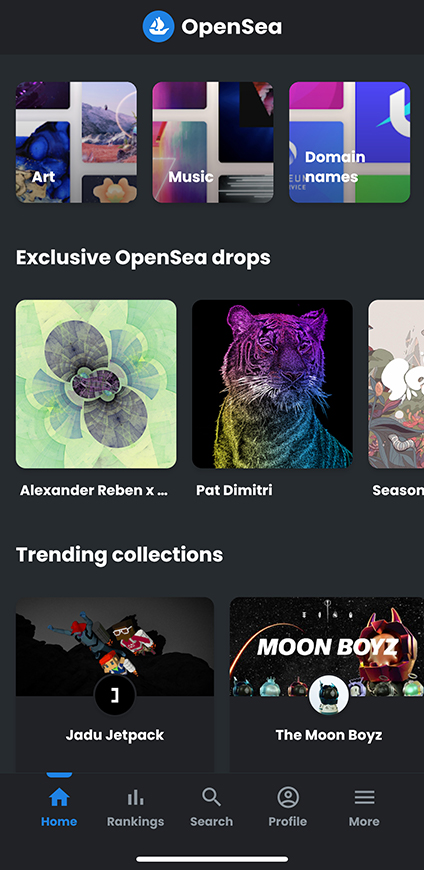Open Rankings bar chart icon

135,798
